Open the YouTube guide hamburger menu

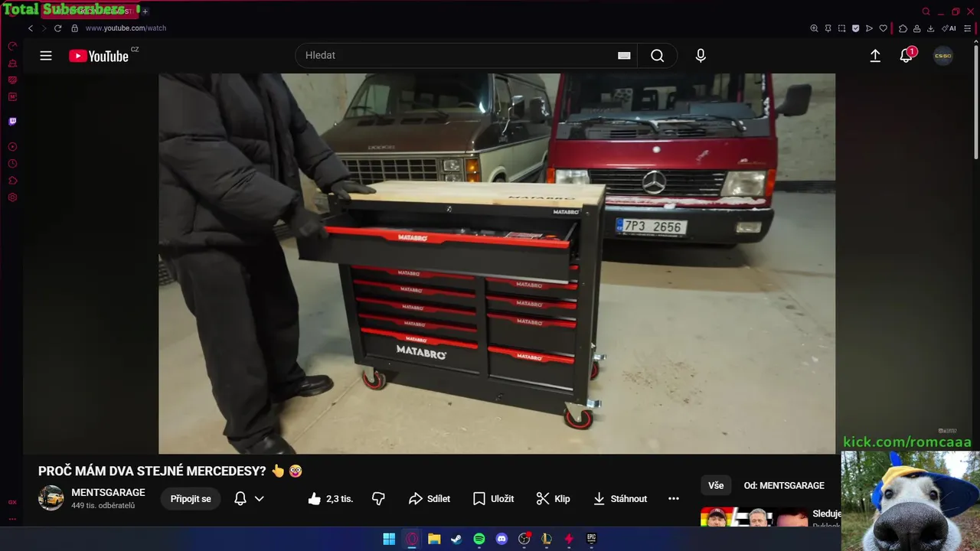coord(46,56)
